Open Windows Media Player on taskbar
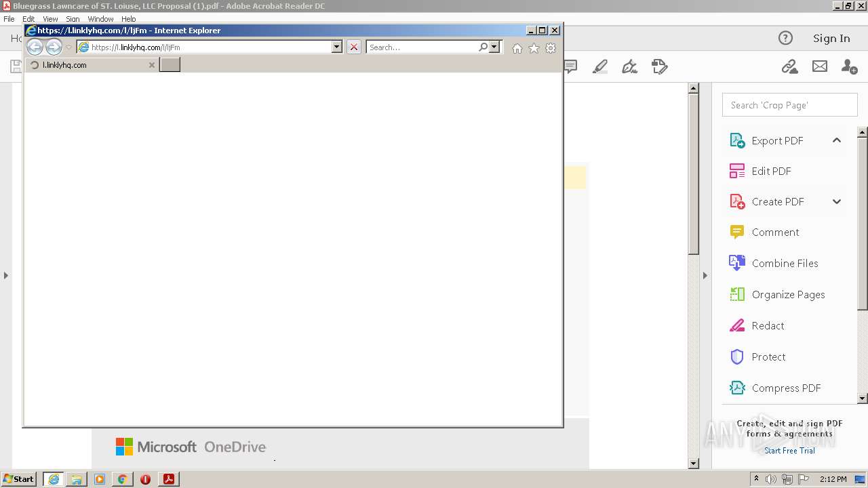This screenshot has height=488, width=868. pos(100,479)
